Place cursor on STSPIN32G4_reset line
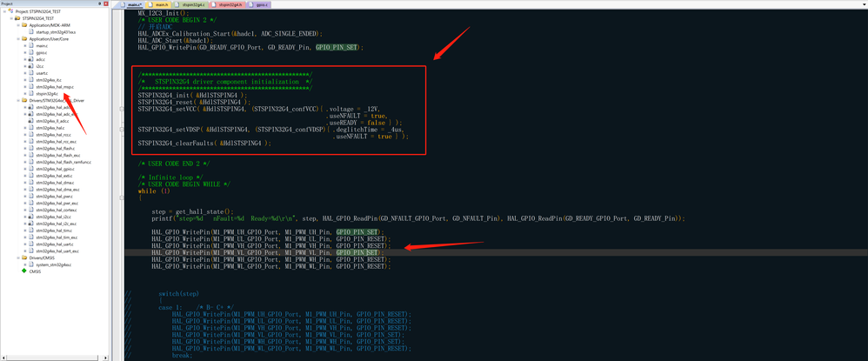868x361 pixels. pyautogui.click(x=194, y=102)
